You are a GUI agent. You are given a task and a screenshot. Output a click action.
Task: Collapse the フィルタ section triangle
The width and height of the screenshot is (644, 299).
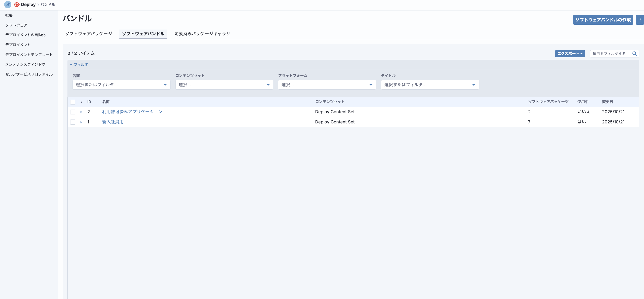(71, 65)
